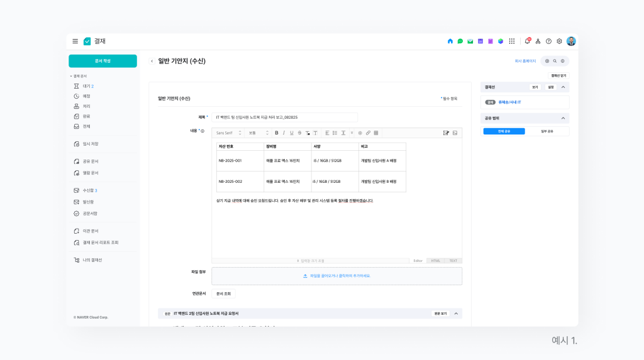The height and width of the screenshot is (360, 644).
Task: Collapse the 공유 범위 panel section
Action: pyautogui.click(x=563, y=118)
